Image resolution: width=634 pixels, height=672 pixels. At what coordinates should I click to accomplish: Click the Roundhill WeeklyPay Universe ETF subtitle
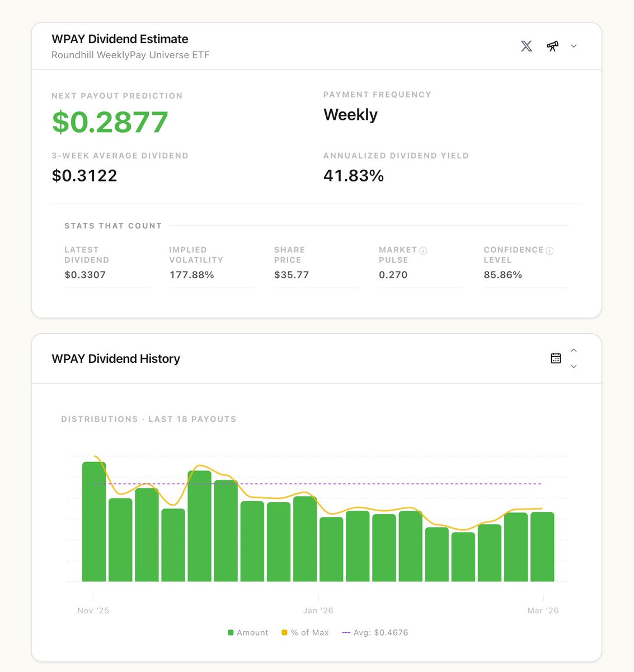coord(130,55)
